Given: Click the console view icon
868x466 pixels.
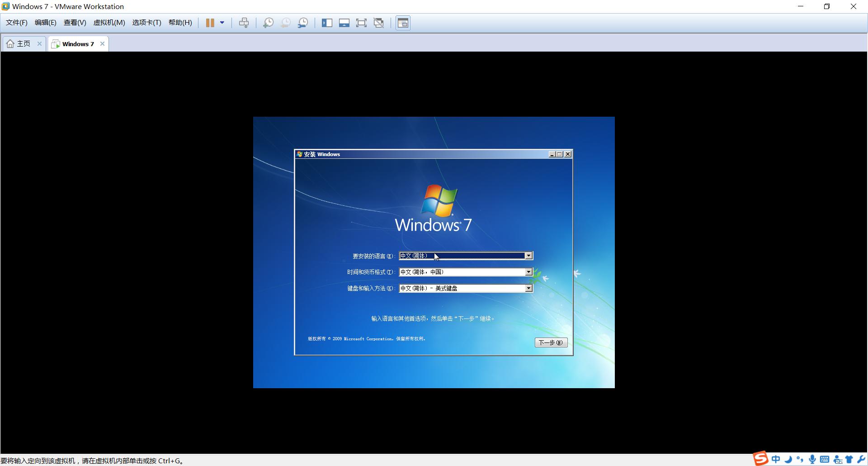Looking at the screenshot, I should [403, 23].
